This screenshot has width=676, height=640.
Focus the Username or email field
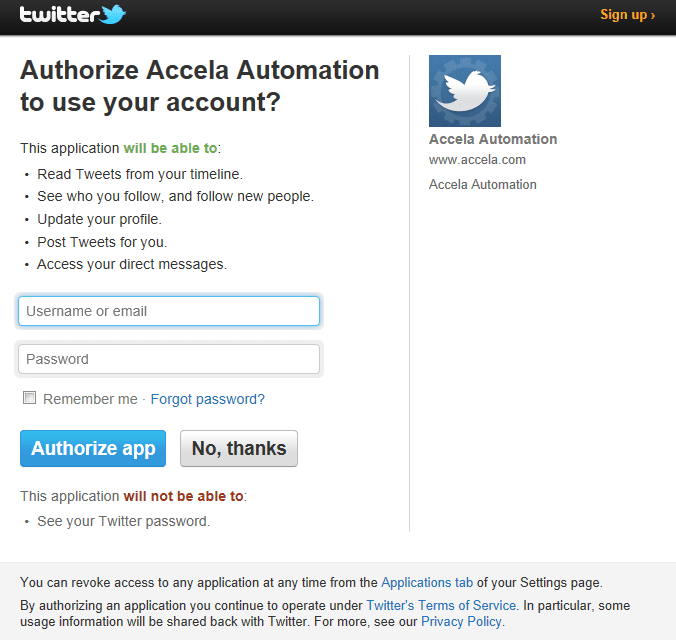pyautogui.click(x=169, y=311)
